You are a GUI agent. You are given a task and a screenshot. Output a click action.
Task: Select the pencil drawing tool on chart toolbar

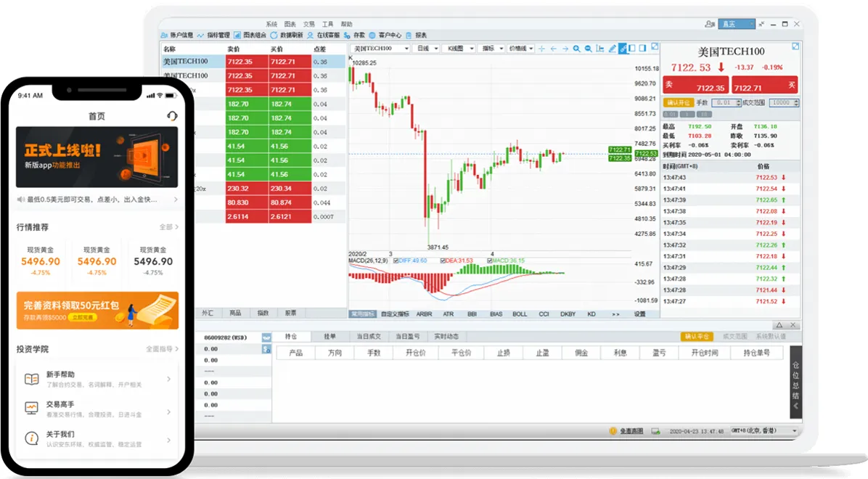pyautogui.click(x=612, y=49)
